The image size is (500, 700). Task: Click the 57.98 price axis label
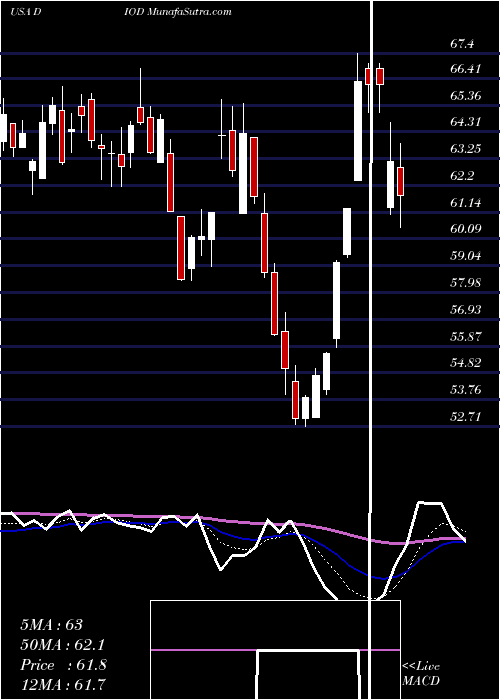click(x=466, y=283)
